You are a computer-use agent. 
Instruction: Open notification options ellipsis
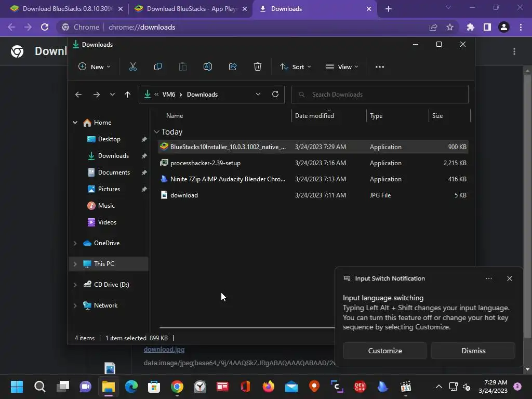tap(488, 278)
